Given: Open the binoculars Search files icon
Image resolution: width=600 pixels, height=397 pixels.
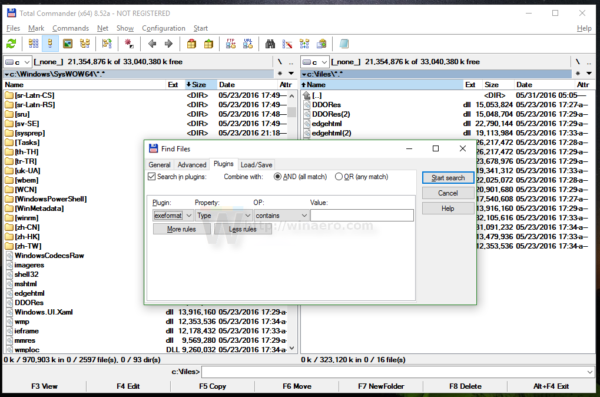Looking at the screenshot, I should [270, 44].
